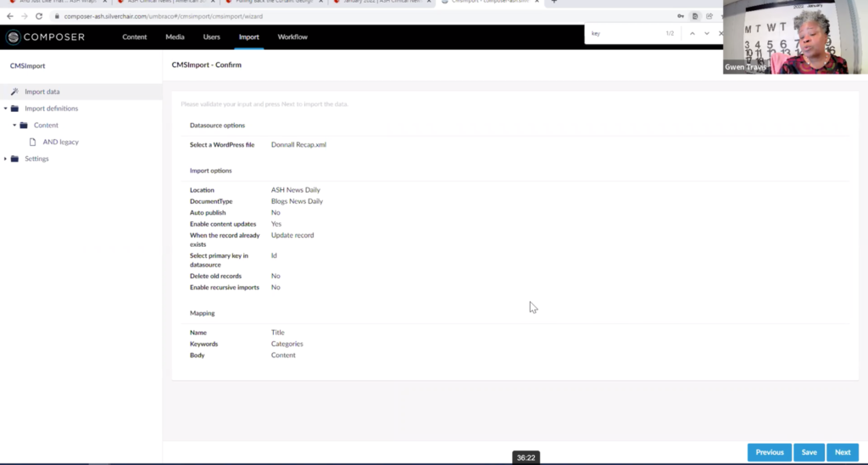The height and width of the screenshot is (465, 868).
Task: Open the Workflow section tab
Action: click(292, 37)
